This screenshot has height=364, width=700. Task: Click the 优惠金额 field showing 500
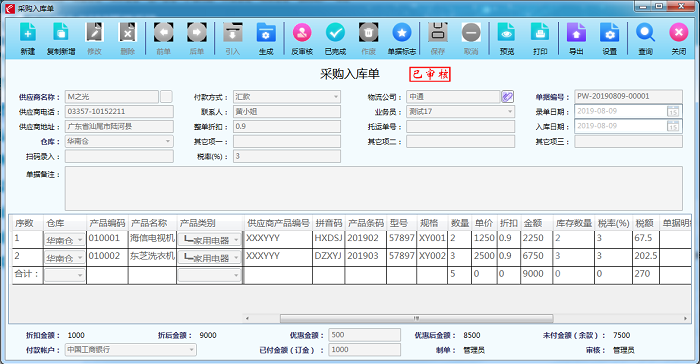click(x=365, y=335)
